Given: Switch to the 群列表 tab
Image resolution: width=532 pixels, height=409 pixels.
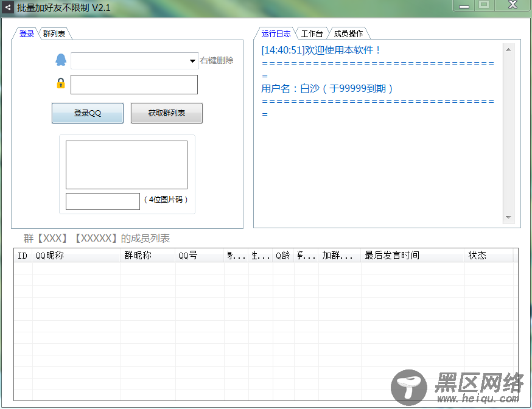Looking at the screenshot, I should pyautogui.click(x=54, y=34).
